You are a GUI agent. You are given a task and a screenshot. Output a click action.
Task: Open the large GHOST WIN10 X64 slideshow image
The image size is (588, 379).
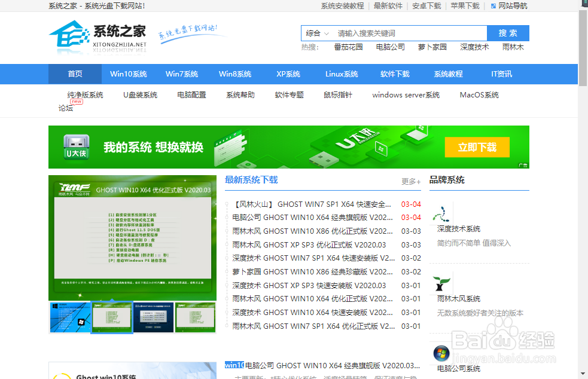pos(132,238)
